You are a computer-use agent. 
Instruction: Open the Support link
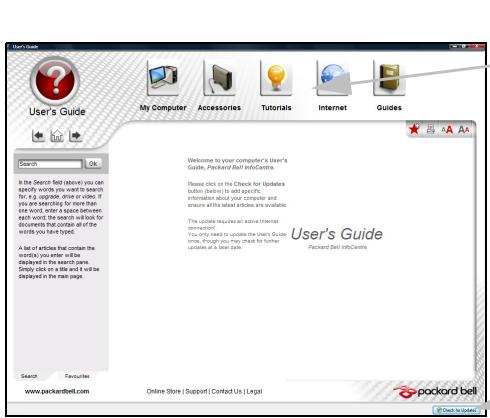[x=196, y=391]
